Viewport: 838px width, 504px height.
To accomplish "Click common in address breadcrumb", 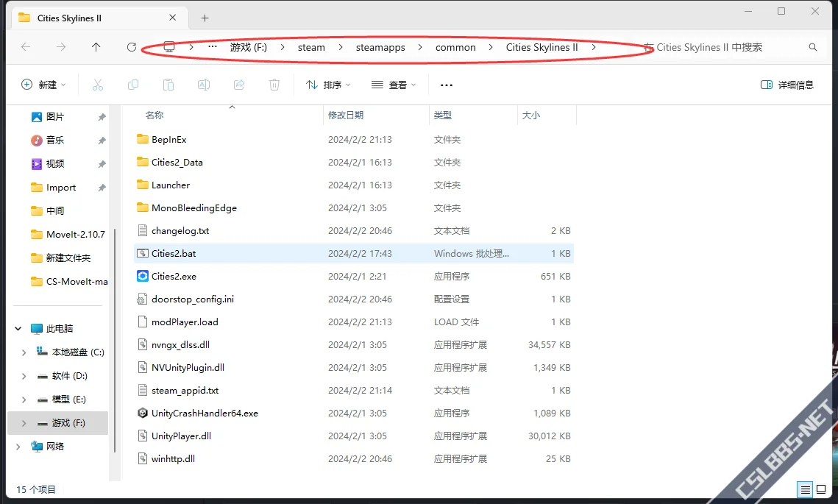I will pyautogui.click(x=455, y=47).
